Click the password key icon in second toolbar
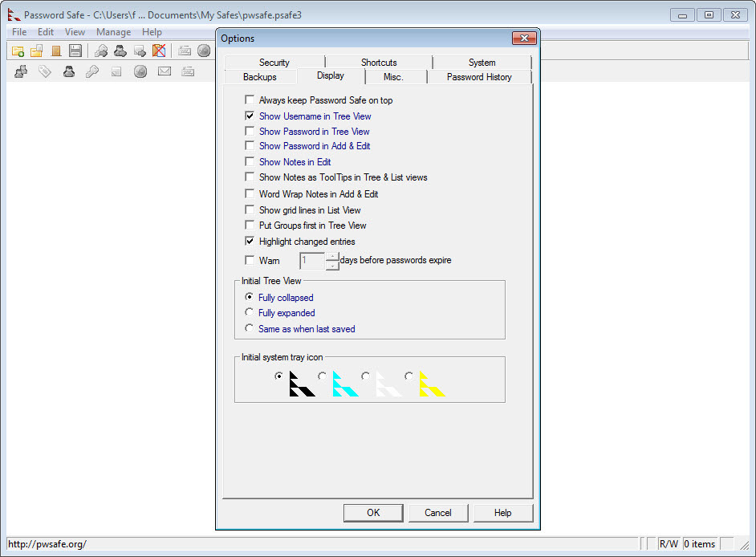The image size is (756, 557). [x=92, y=72]
